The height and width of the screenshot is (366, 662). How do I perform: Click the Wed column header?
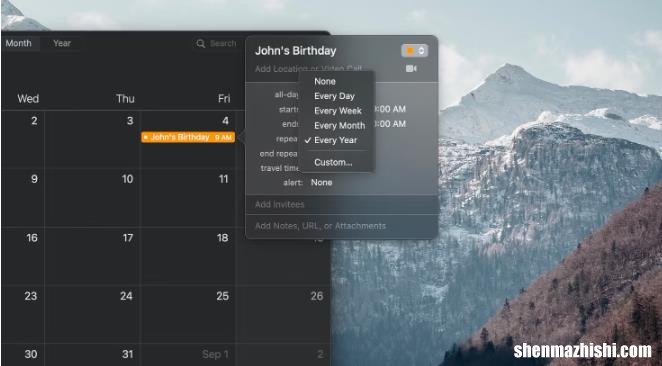click(x=28, y=99)
